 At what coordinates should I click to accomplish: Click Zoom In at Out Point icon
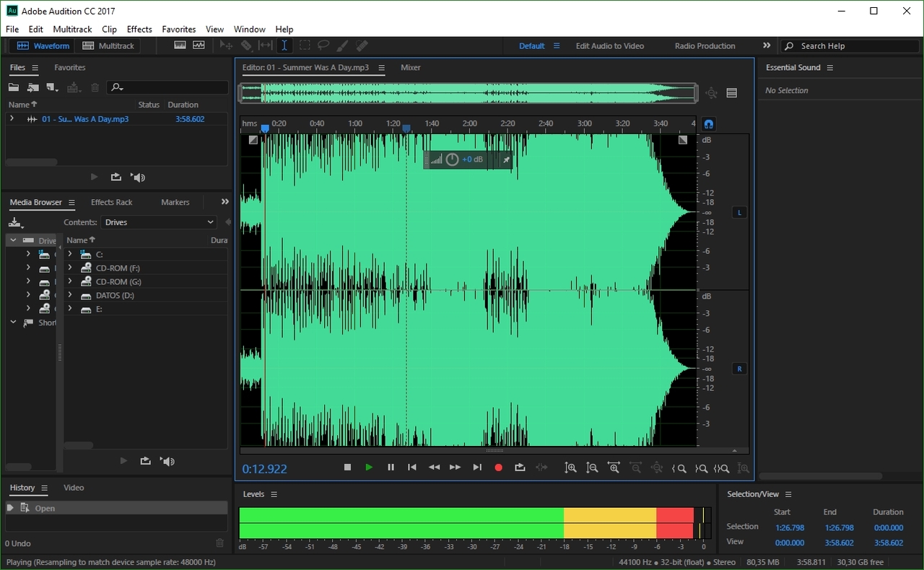(x=700, y=468)
